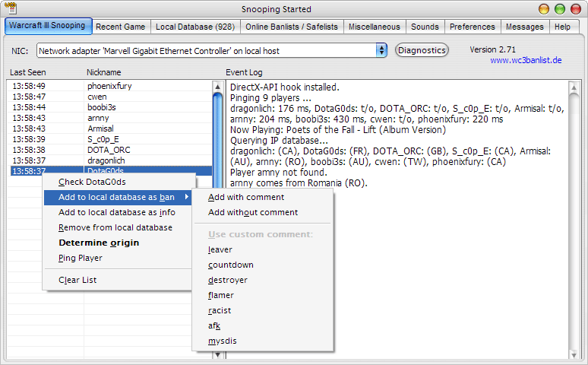Screen dimensions: 588x365
Task: Click the Last Seen column header
Action: 28,72
